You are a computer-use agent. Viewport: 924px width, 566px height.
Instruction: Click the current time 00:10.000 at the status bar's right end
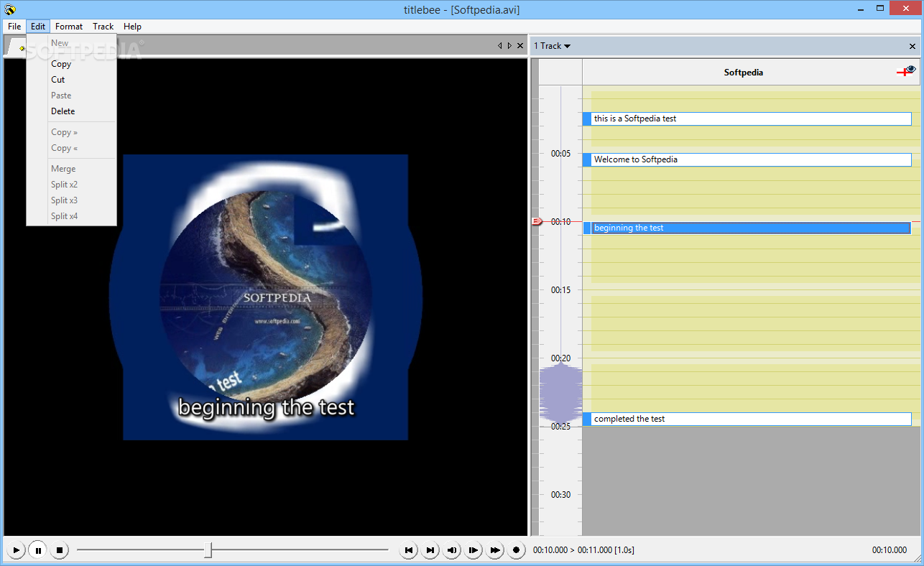pos(889,550)
